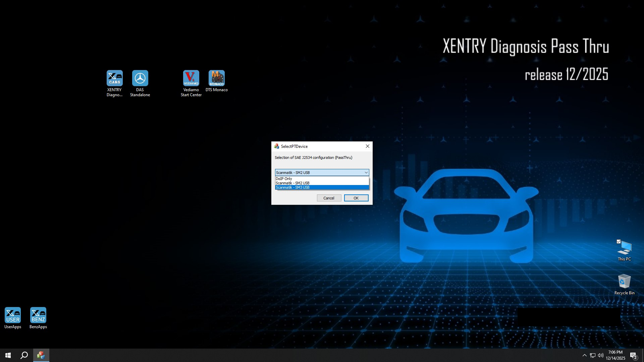Toggle the speaker volume icon in system tray
The image size is (644, 362).
600,355
